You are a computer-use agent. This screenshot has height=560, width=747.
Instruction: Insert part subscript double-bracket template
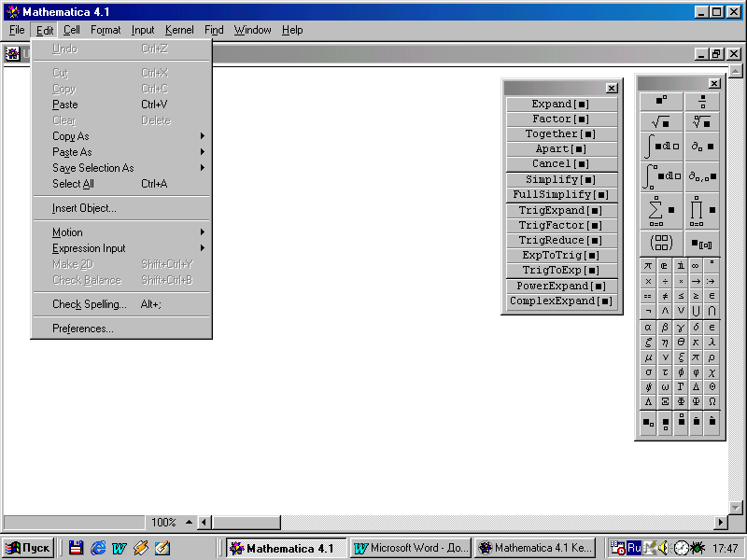pyautogui.click(x=702, y=244)
